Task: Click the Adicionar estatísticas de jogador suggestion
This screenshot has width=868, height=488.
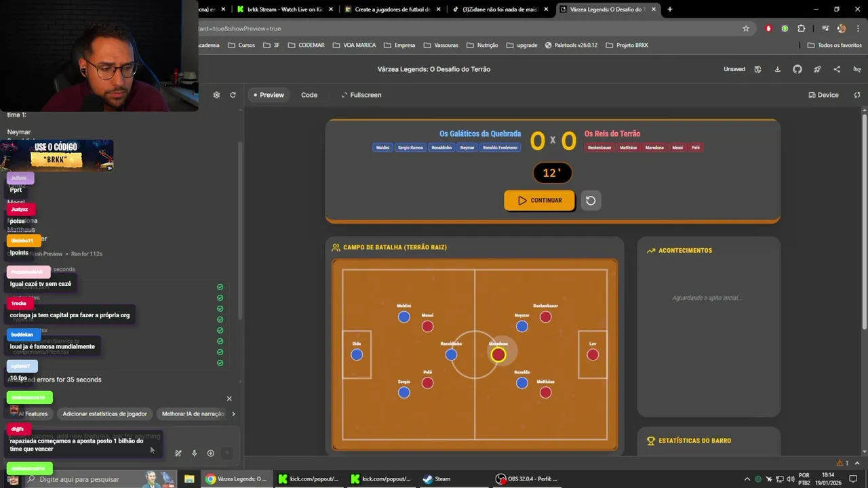Action: (104, 413)
